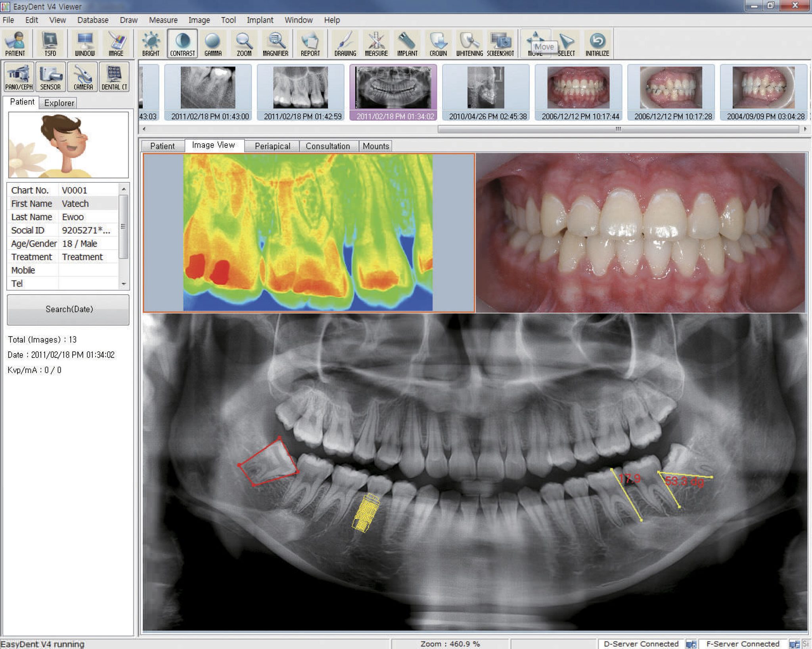
Task: Open the Magnifier tool
Action: (x=276, y=43)
